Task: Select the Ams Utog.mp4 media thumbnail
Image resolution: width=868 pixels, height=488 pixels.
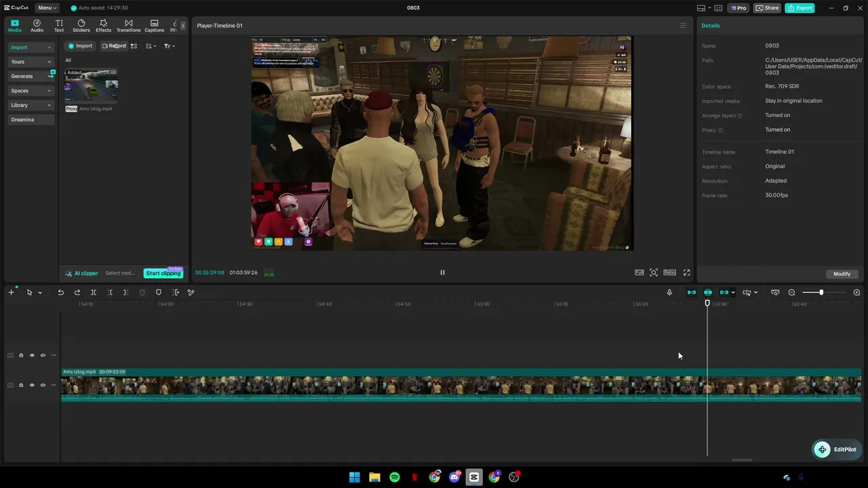Action: [92, 85]
